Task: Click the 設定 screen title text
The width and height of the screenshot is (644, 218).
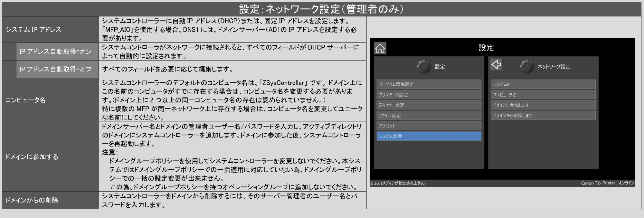Action: tap(486, 48)
